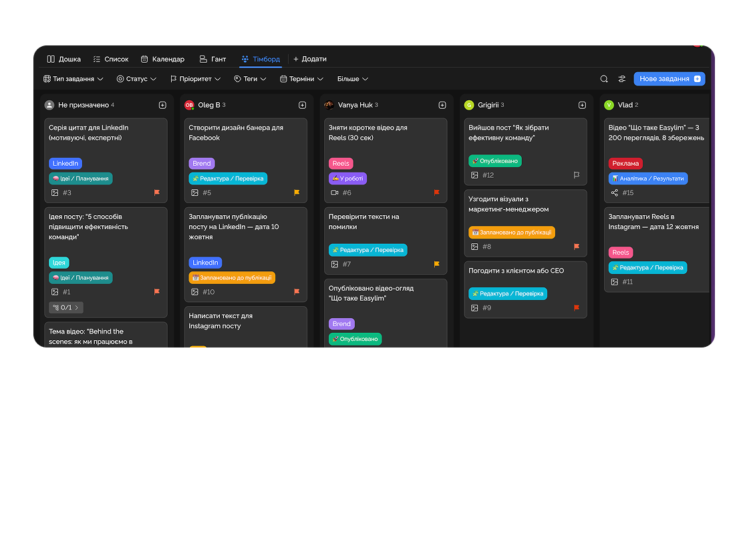Expand the 0/1 subtasks on task #1
This screenshot has width=747, height=560.
point(66,307)
